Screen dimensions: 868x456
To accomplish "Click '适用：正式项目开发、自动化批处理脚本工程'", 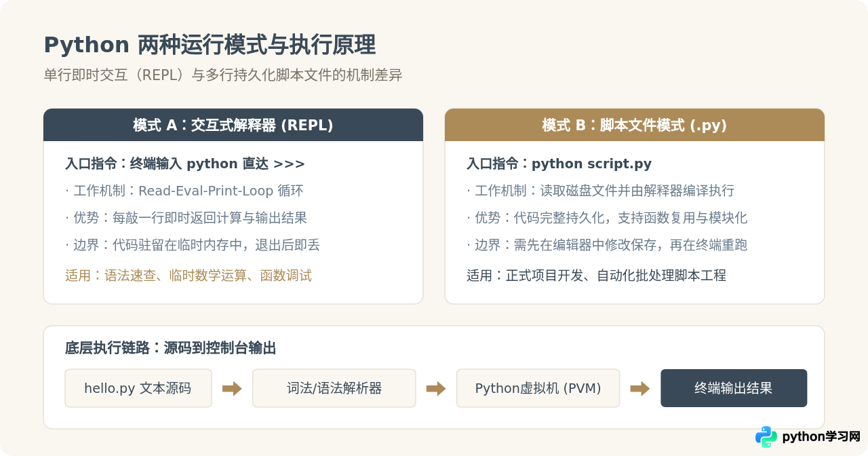I will point(597,275).
